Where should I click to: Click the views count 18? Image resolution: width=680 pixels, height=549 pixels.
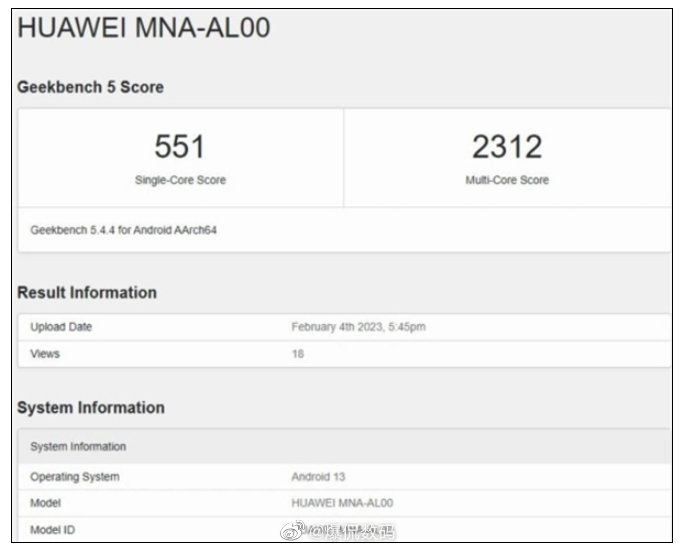click(298, 354)
